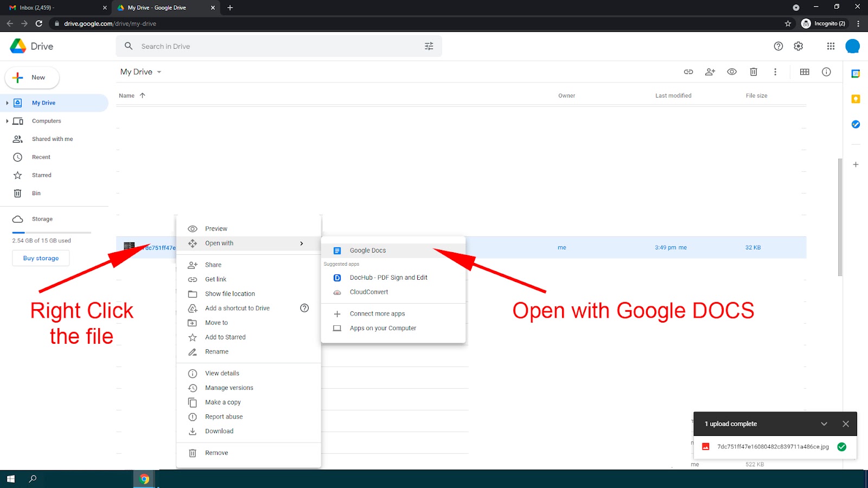Image resolution: width=868 pixels, height=488 pixels.
Task: Toggle the View details info panel
Action: point(826,72)
